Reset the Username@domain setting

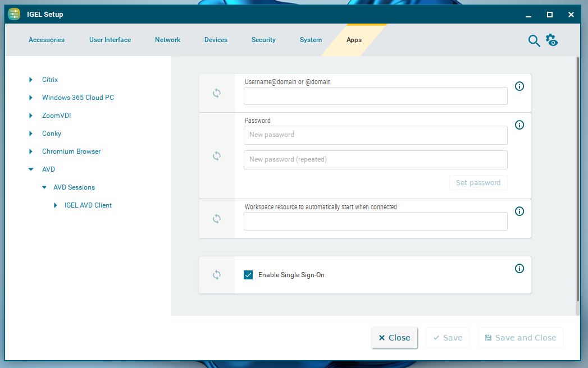[217, 93]
